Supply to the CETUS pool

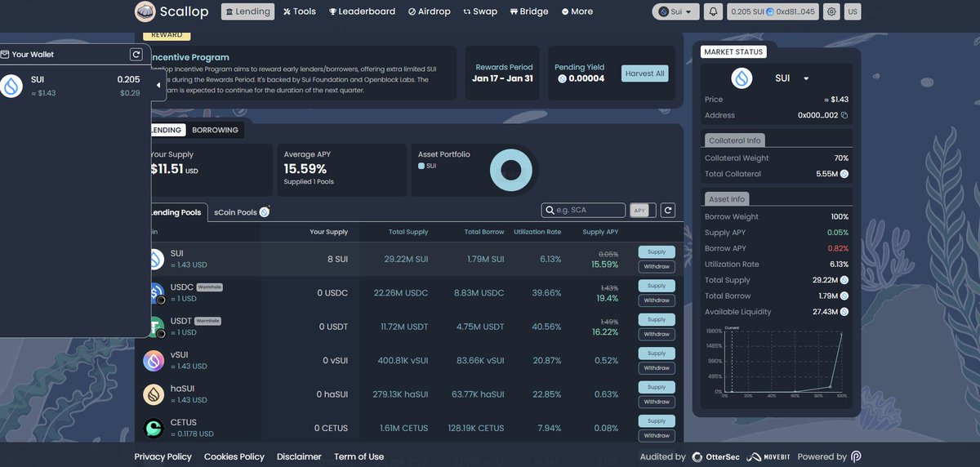[x=657, y=420]
